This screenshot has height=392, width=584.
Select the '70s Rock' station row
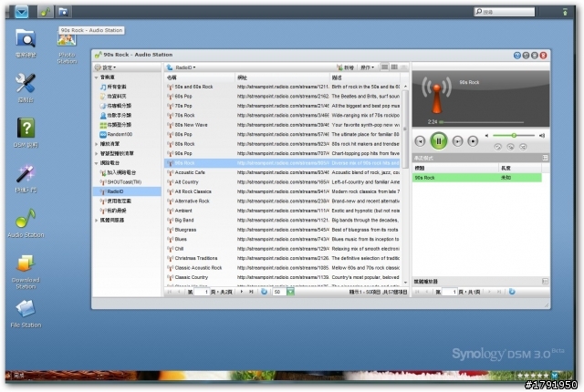(283, 115)
